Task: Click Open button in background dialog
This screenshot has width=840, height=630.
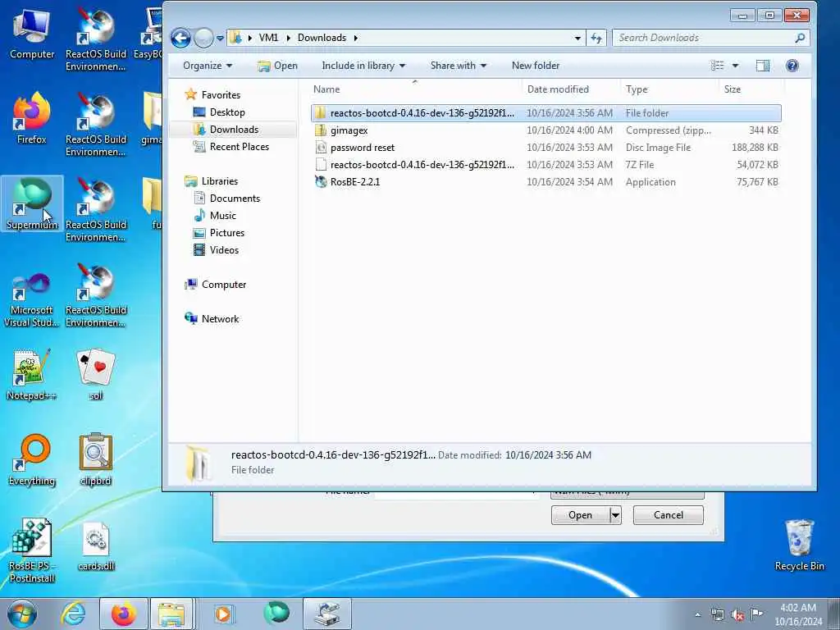Action: click(580, 515)
